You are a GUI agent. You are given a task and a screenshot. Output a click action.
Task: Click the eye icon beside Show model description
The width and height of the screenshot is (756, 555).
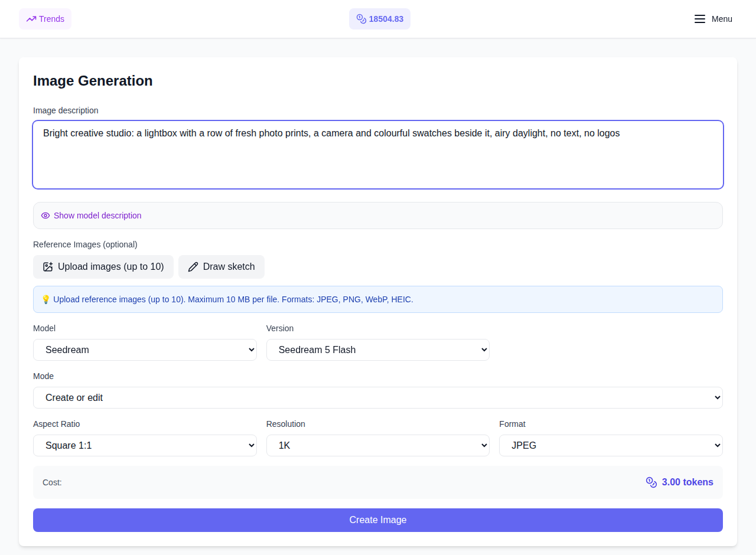click(45, 216)
